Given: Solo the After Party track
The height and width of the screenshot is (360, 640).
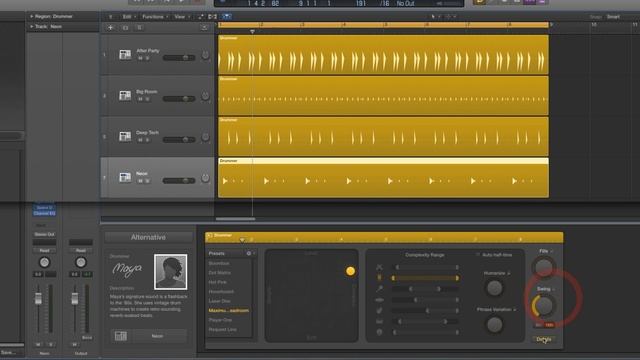Looking at the screenshot, I should [x=147, y=58].
